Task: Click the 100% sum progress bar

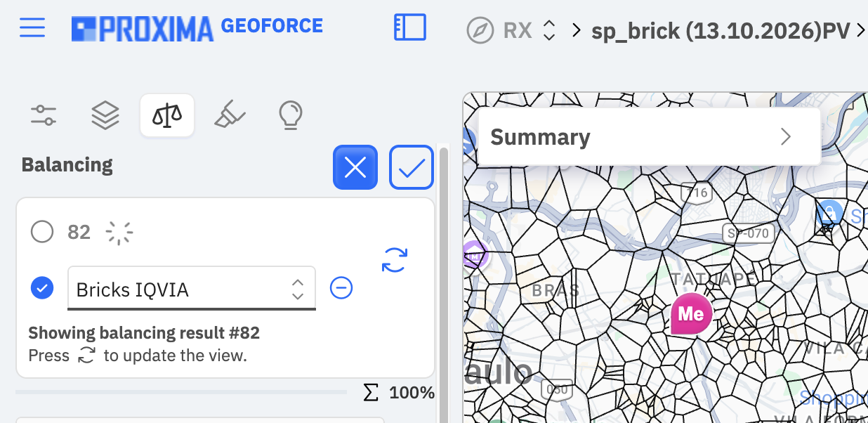Action: click(x=181, y=391)
